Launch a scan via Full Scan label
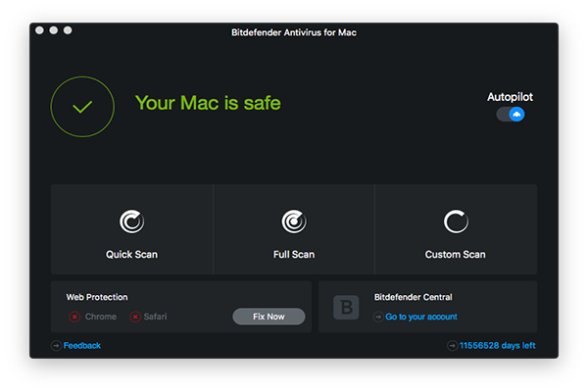The width and height of the screenshot is (588, 392). pyautogui.click(x=293, y=255)
